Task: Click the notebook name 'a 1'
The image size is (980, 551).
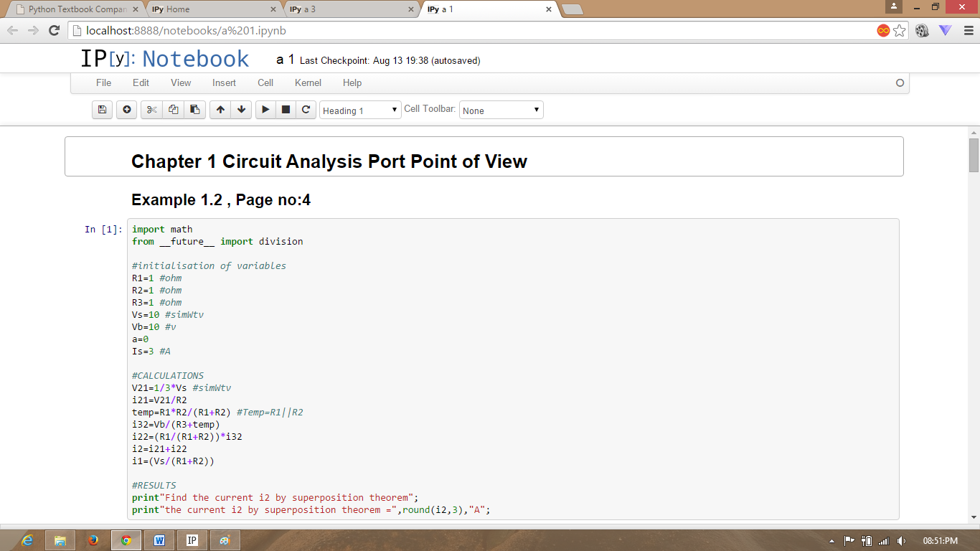Action: (285, 60)
